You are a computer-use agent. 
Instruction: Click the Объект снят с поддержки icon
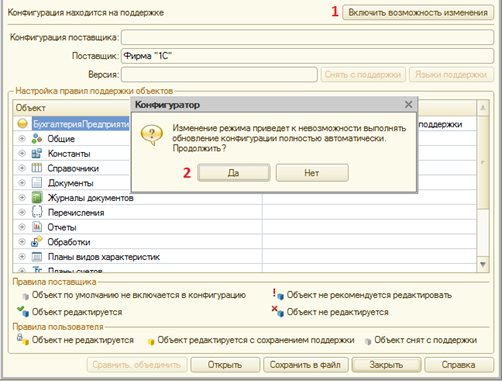click(x=368, y=341)
